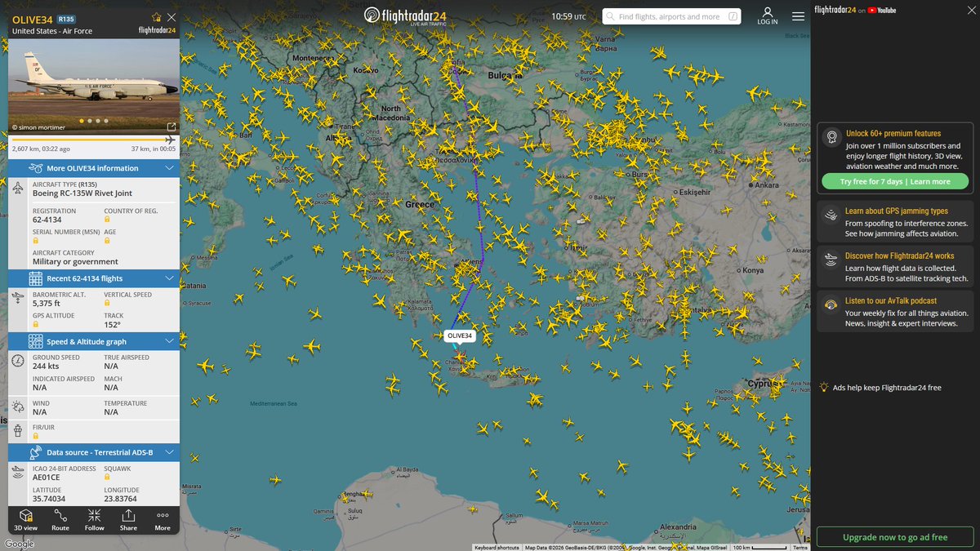Follow the aircraft with the Follow icon
980x551 pixels.
(95, 519)
